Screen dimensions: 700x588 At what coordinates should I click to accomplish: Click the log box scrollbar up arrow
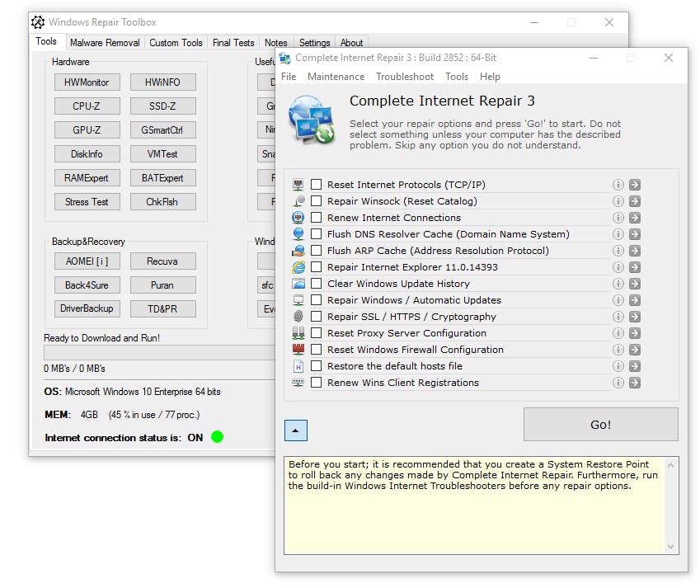[x=670, y=465]
